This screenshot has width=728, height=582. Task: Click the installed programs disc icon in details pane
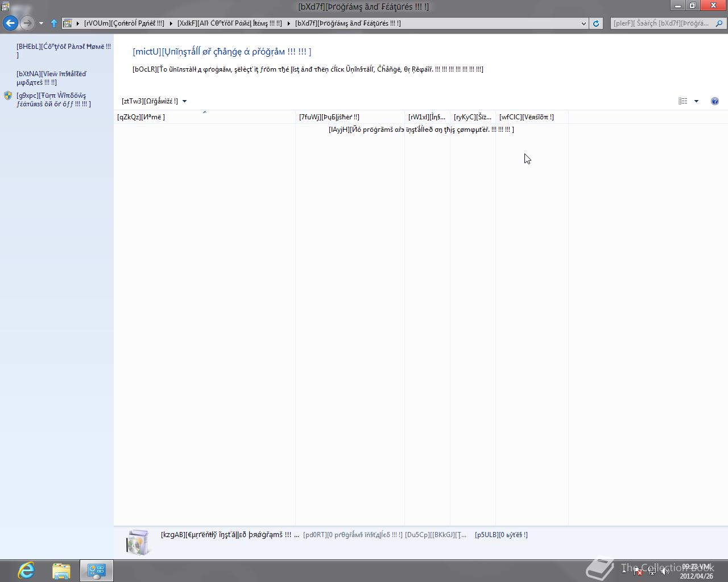point(138,542)
